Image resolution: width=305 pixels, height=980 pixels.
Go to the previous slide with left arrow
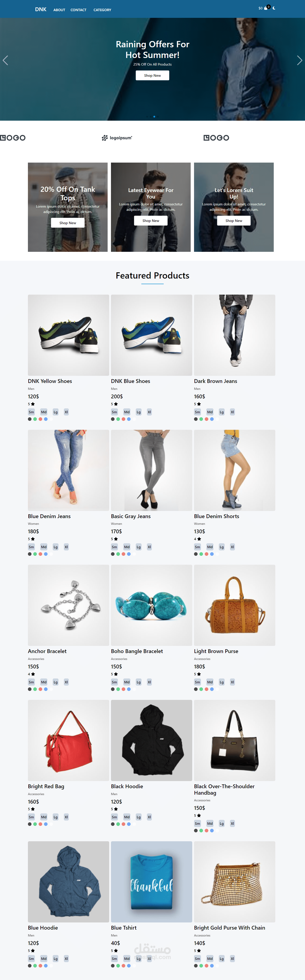(x=5, y=60)
